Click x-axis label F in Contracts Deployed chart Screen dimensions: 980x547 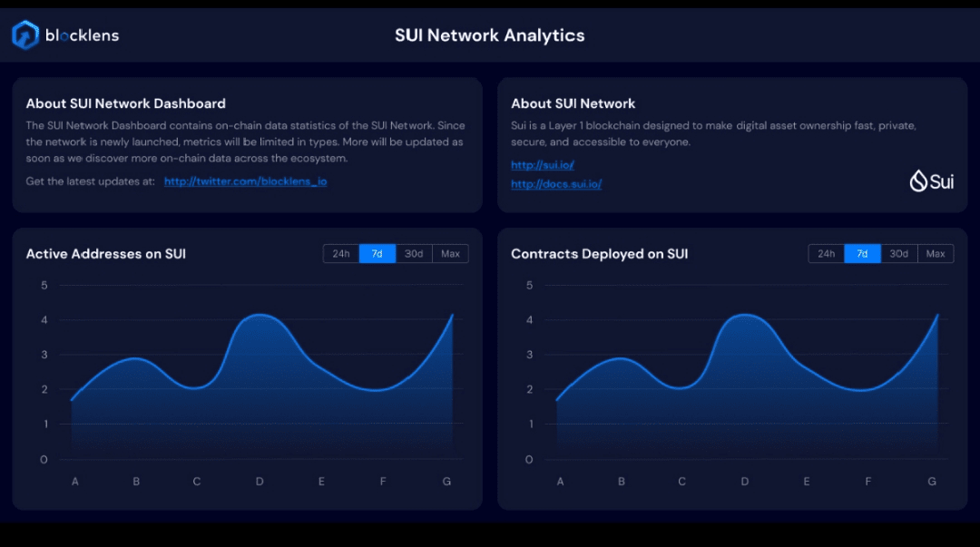[x=868, y=482]
